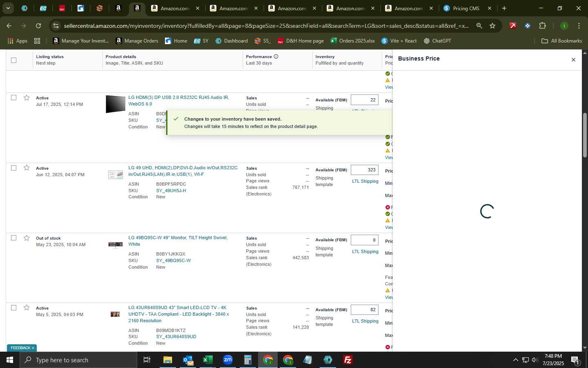Viewport: 588px width, 368px height.
Task: Open volume control in system tray
Action: [x=535, y=360]
